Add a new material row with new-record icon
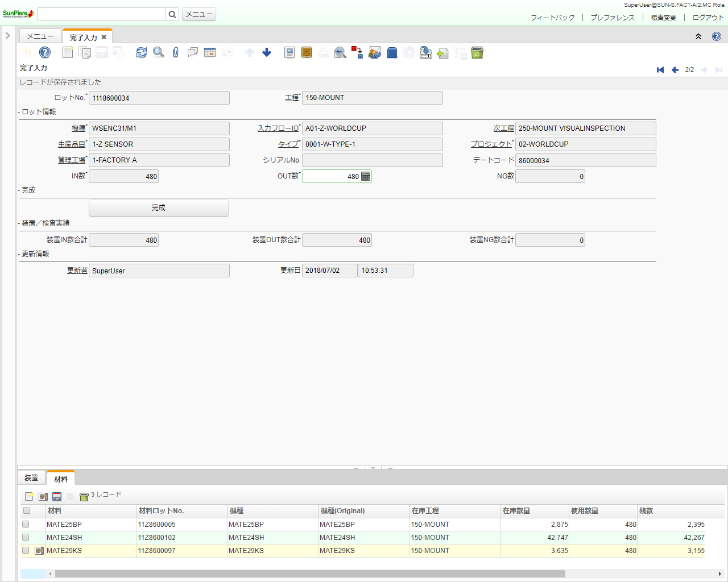728x582 pixels. tap(29, 496)
